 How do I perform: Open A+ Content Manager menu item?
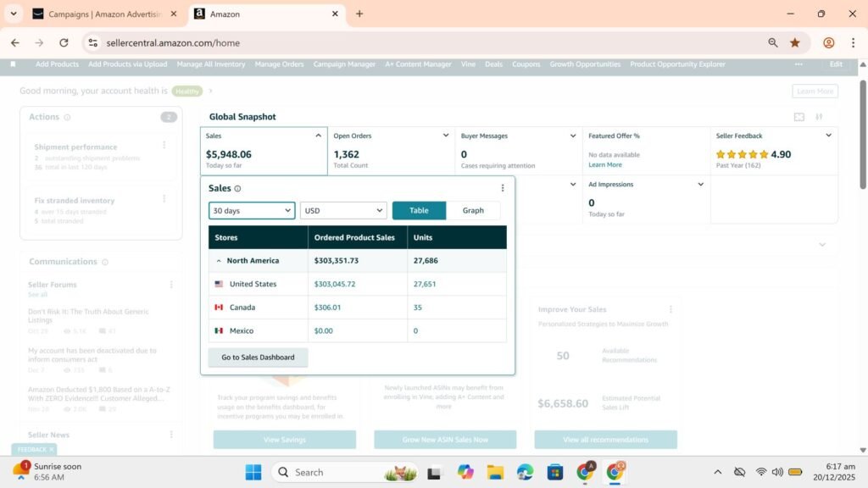[419, 64]
